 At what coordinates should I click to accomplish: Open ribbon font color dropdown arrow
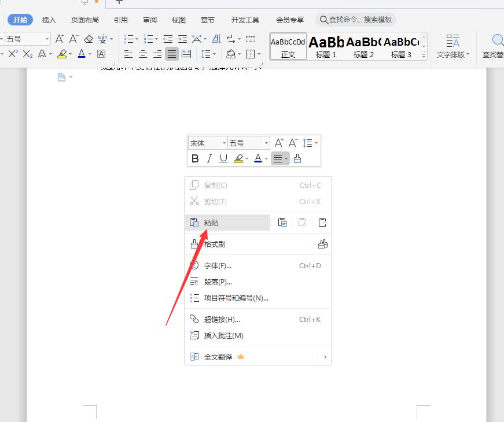[x=90, y=54]
